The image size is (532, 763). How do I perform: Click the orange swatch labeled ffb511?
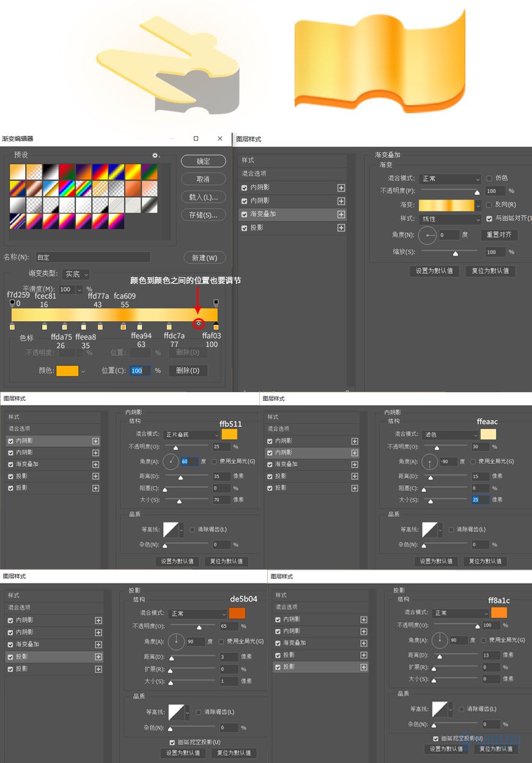point(229,434)
